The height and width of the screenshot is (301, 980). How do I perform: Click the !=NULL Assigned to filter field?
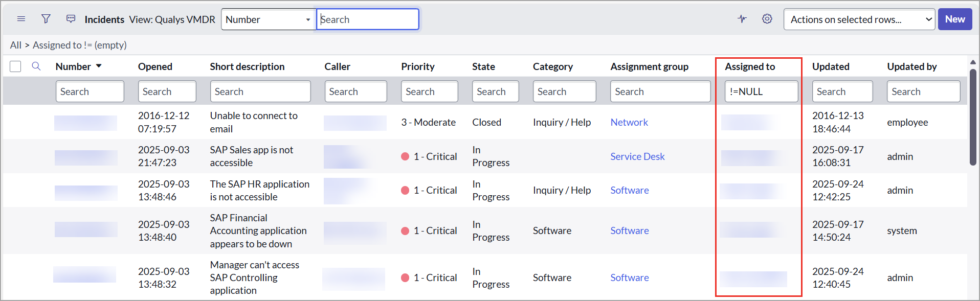[761, 91]
